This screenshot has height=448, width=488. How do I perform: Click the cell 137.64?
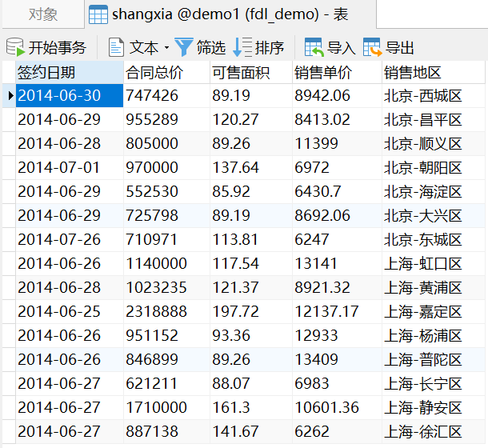(251, 167)
